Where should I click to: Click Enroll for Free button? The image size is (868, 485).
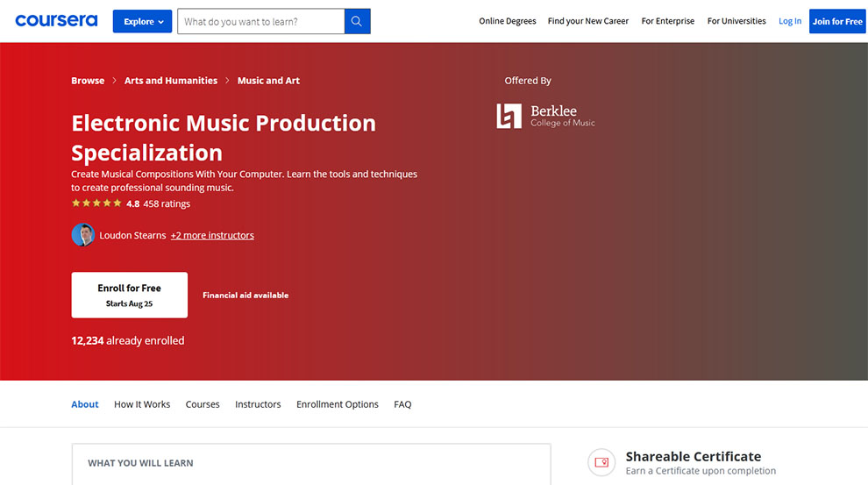(130, 295)
